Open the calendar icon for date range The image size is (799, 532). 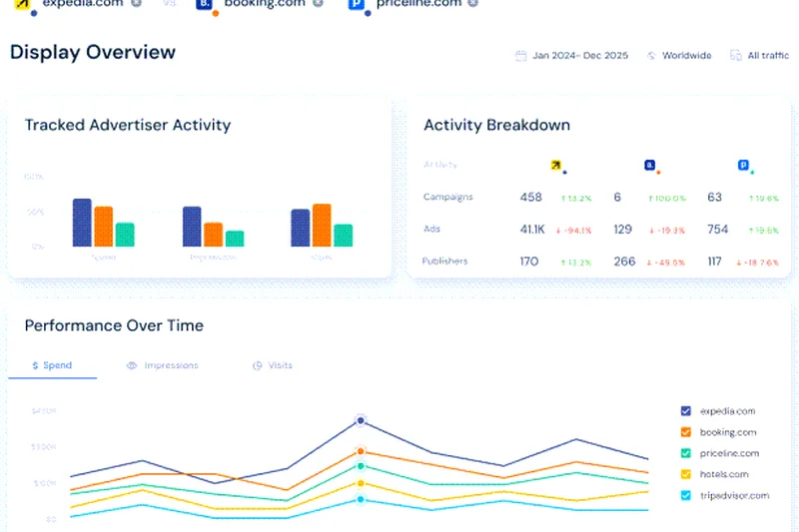(x=520, y=56)
